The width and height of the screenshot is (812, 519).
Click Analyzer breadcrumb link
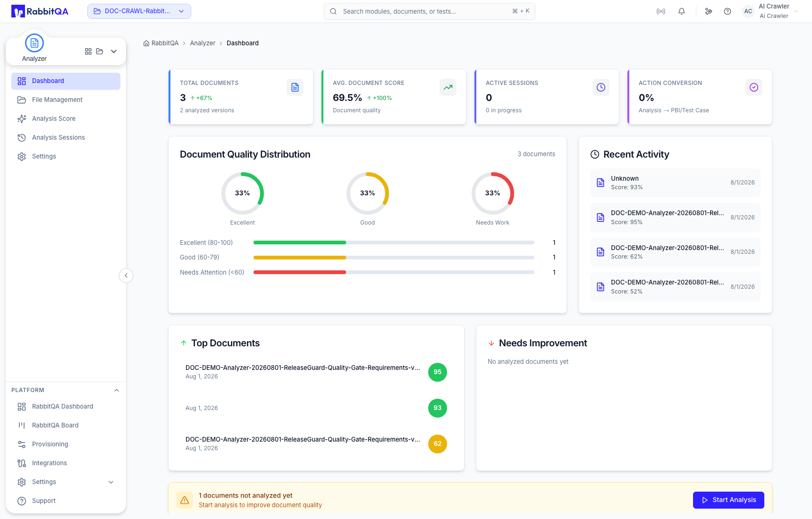pos(203,43)
